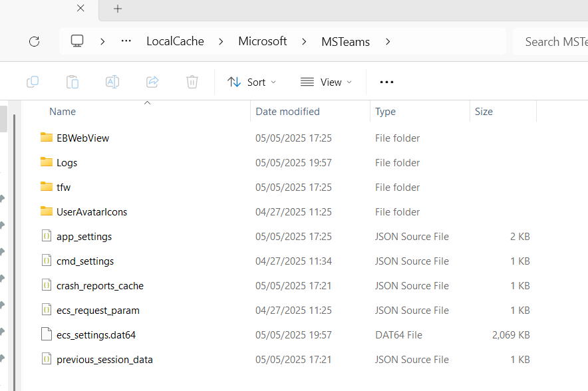Show hidden path via breadcrumb ellipsis
The image size is (588, 391).
[126, 41]
